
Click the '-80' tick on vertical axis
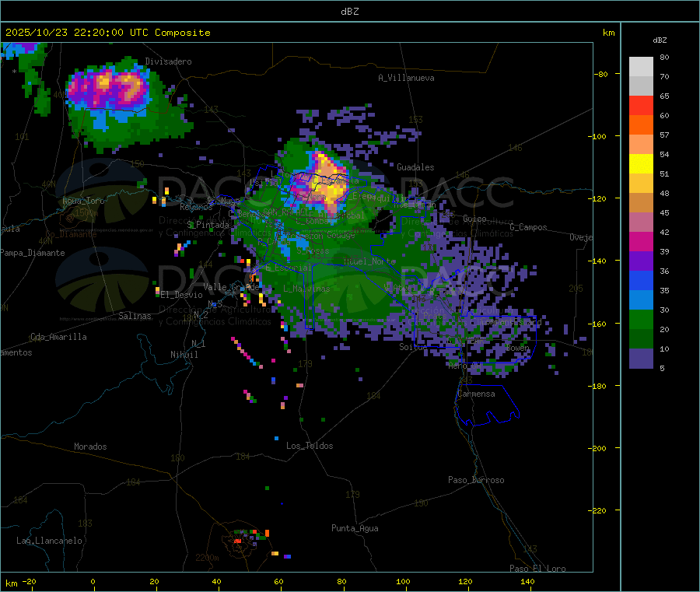[x=601, y=74]
